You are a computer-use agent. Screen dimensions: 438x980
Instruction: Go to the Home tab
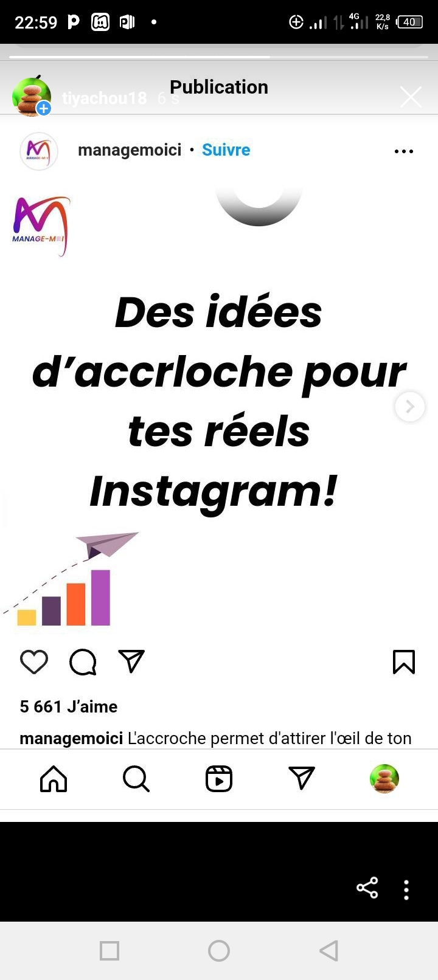(54, 779)
